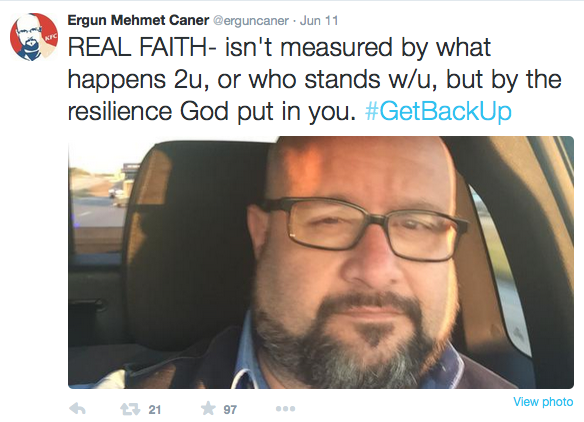Screen dimensions: 584x422
Task: Click the @erguncaner handle
Action: [251, 20]
